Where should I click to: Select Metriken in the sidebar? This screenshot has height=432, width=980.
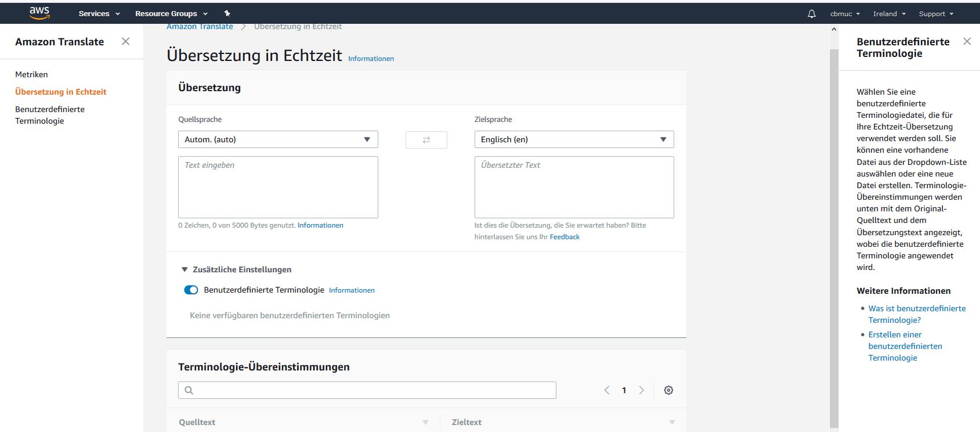click(x=31, y=74)
